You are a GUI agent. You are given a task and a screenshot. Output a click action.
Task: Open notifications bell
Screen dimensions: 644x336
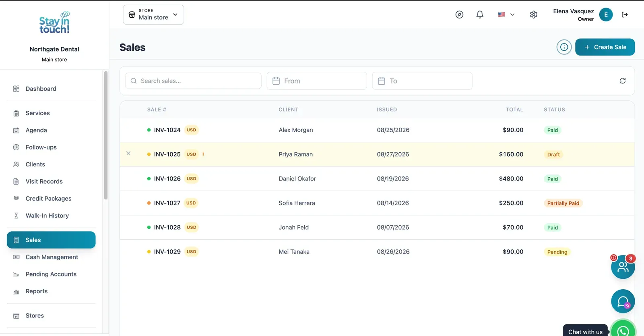pos(480,15)
